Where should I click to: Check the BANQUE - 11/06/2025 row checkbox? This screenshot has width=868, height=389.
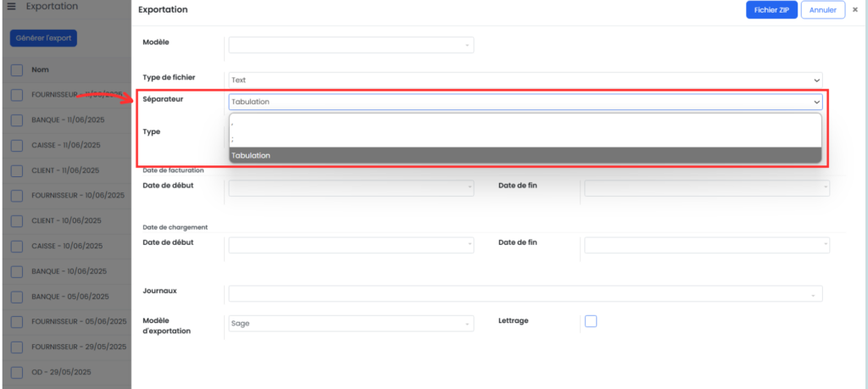point(17,120)
